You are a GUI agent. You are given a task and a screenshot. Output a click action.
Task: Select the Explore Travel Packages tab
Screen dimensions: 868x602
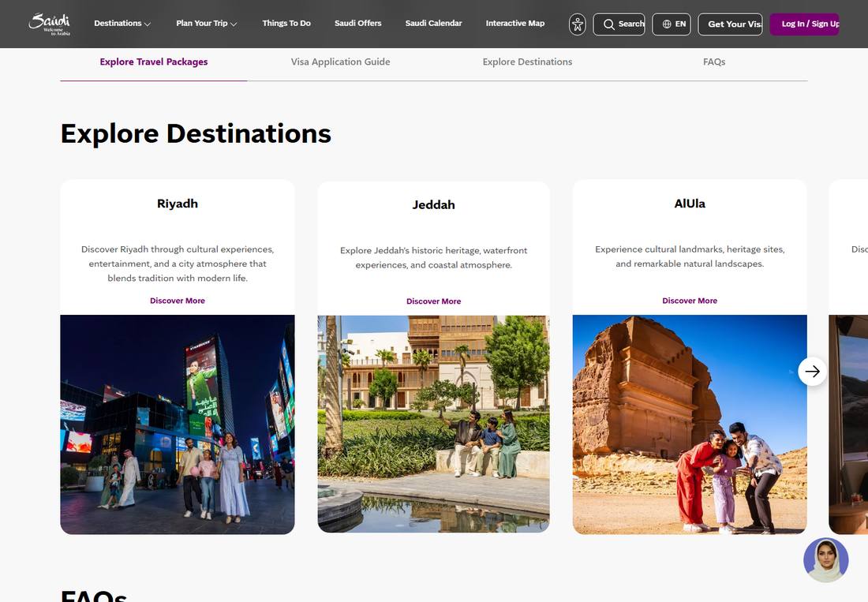click(x=154, y=62)
